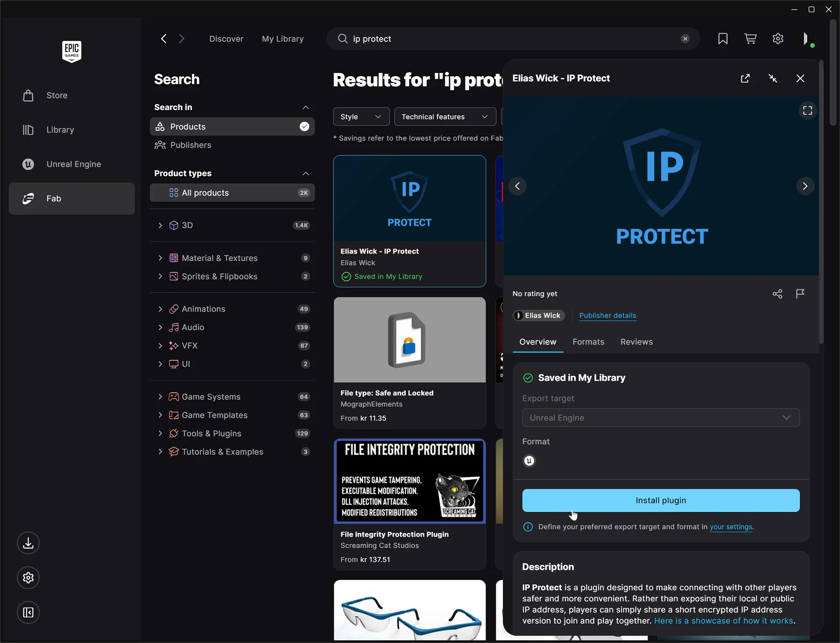Open 'Here is a showcase' link
Screen dimensions: 840x643
[724, 621]
